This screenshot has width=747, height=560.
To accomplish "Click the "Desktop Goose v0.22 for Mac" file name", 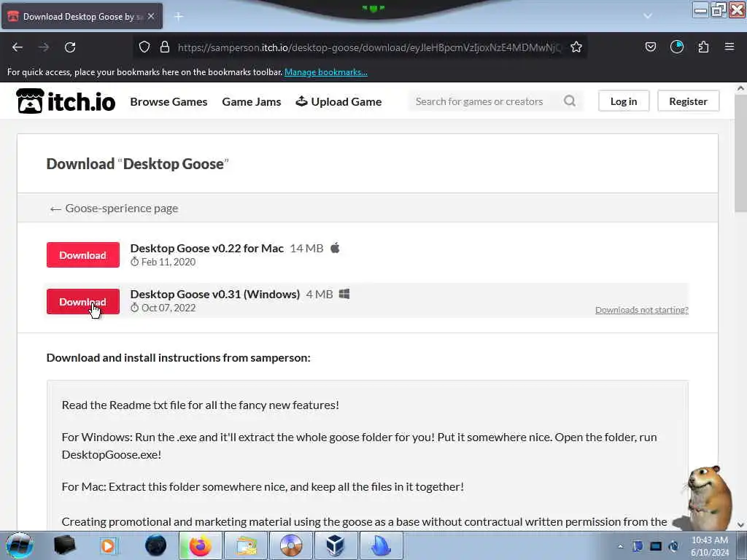I will 206,248.
